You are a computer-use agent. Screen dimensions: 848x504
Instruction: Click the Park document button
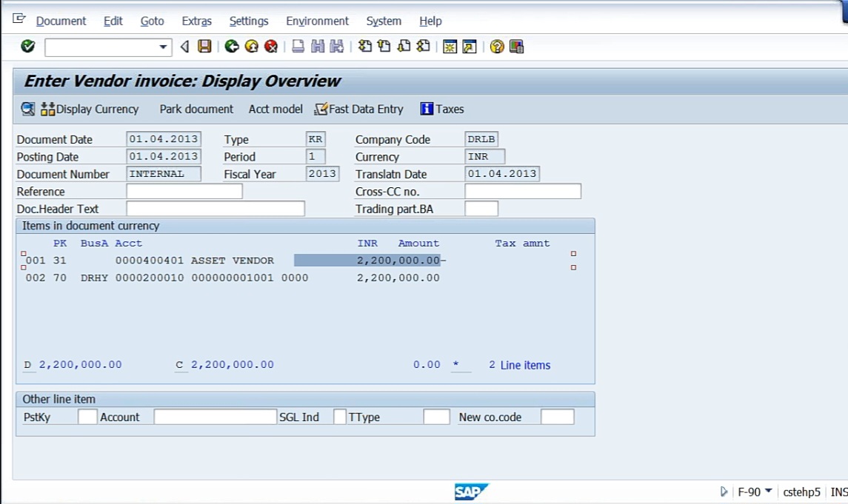click(196, 109)
